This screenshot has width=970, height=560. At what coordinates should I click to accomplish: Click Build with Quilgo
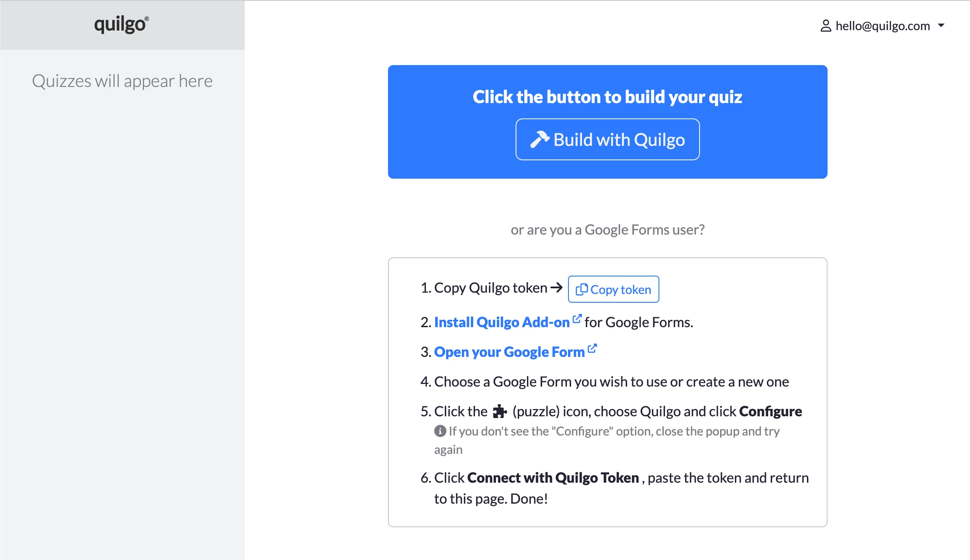tap(607, 139)
